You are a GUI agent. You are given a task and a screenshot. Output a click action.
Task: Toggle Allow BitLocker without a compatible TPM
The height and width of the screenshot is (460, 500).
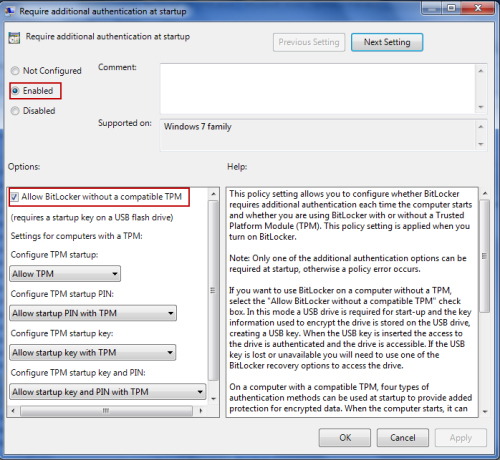tap(14, 197)
